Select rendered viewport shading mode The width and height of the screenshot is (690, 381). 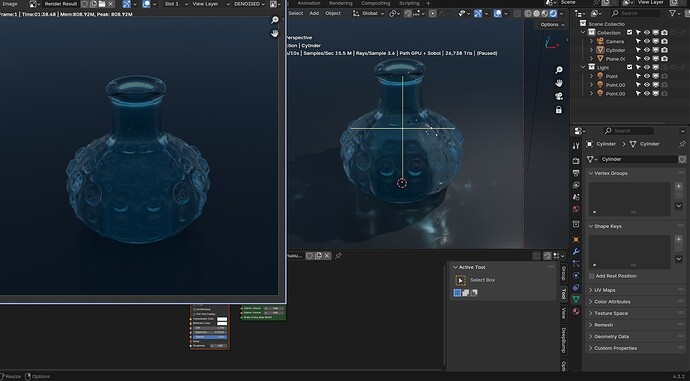click(x=553, y=14)
